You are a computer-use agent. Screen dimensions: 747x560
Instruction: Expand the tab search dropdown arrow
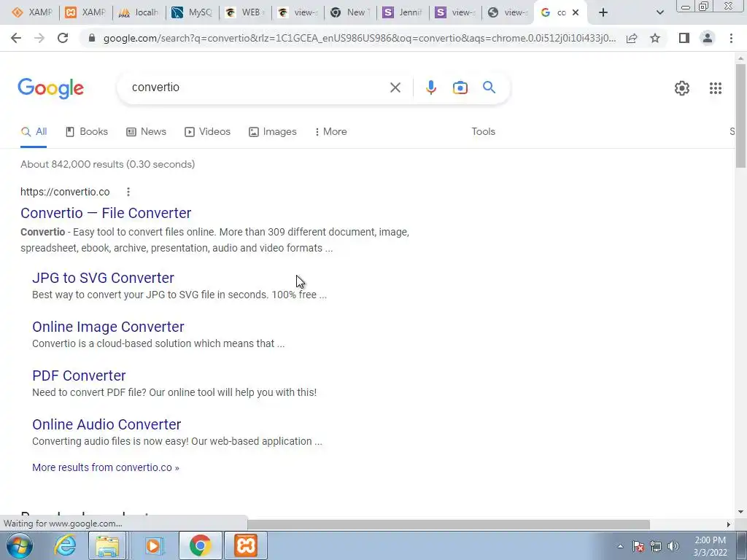point(659,12)
